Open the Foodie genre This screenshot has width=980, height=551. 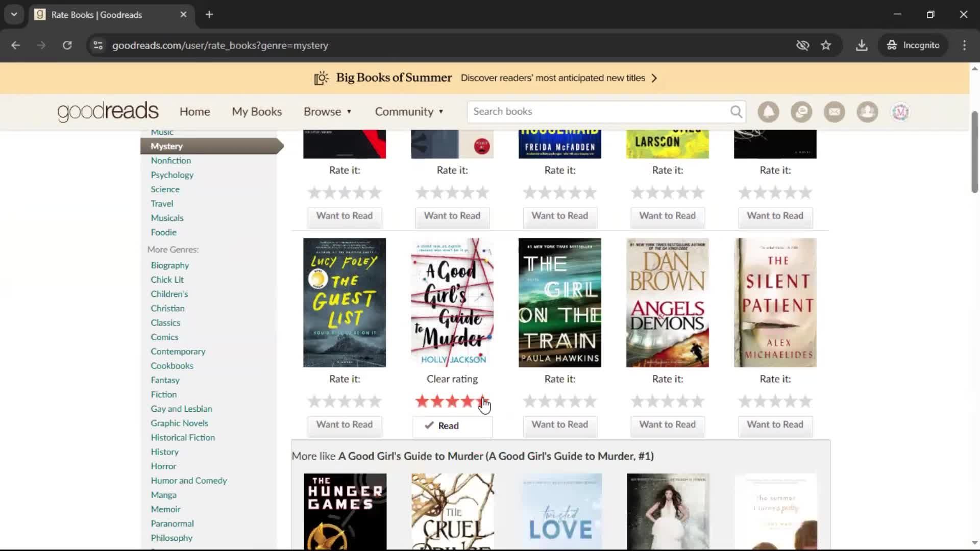[x=163, y=232]
